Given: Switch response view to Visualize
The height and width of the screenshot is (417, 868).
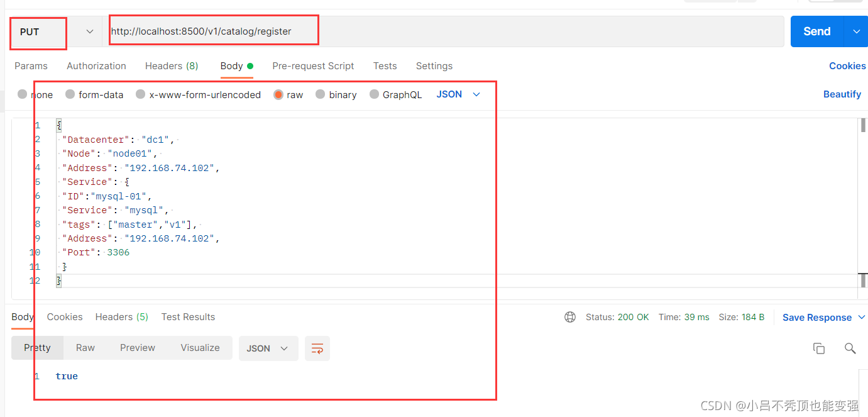Looking at the screenshot, I should pos(201,348).
